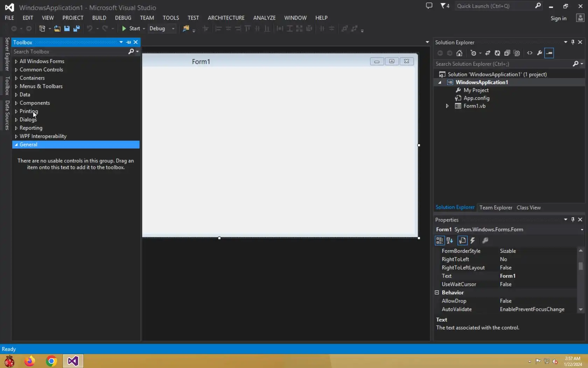Click the wrench Properties icon in Solution Explorer toolbar
The height and width of the screenshot is (368, 588).
pyautogui.click(x=540, y=53)
